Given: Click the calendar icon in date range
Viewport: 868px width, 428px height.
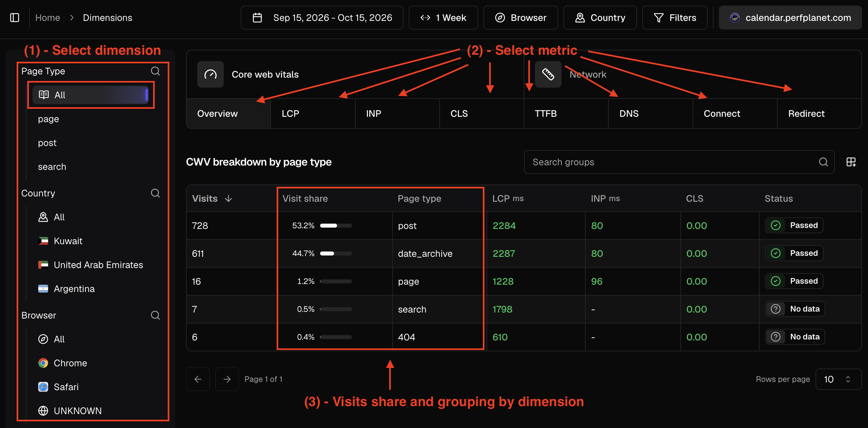Looking at the screenshot, I should tap(257, 18).
